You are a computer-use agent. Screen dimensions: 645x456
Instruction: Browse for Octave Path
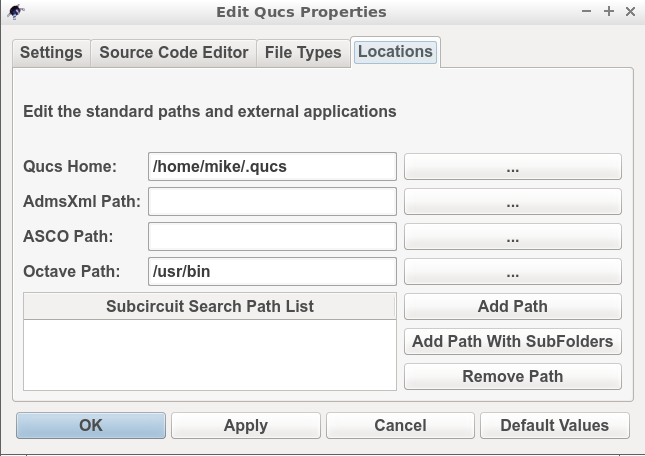click(x=513, y=271)
